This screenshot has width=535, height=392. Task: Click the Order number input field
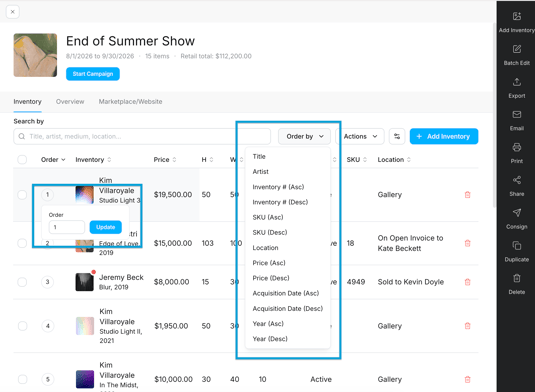point(67,227)
